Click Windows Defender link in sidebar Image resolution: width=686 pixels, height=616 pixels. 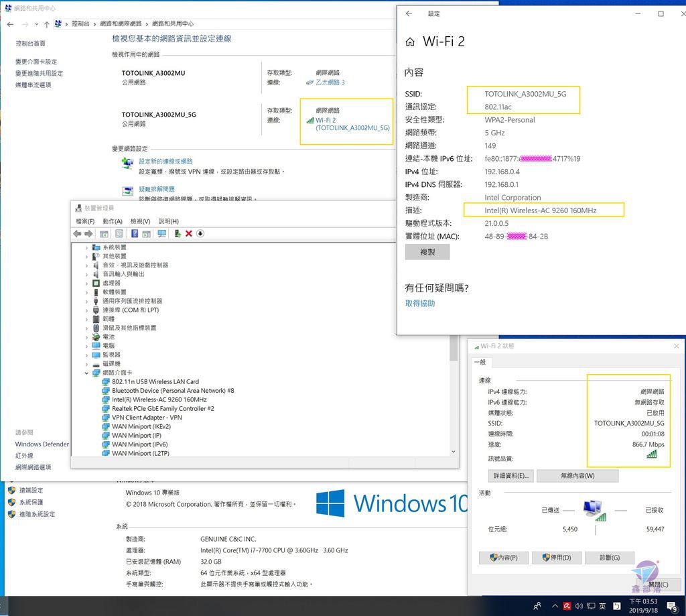coord(42,444)
